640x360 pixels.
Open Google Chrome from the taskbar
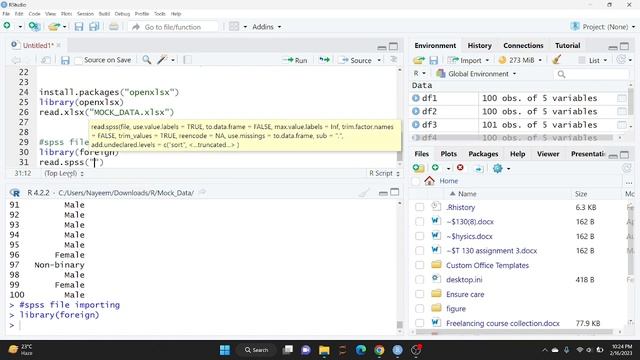[x=379, y=350]
